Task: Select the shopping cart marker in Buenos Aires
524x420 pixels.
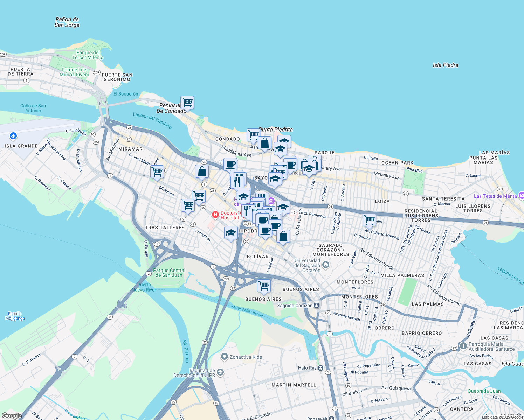Action: (x=264, y=286)
